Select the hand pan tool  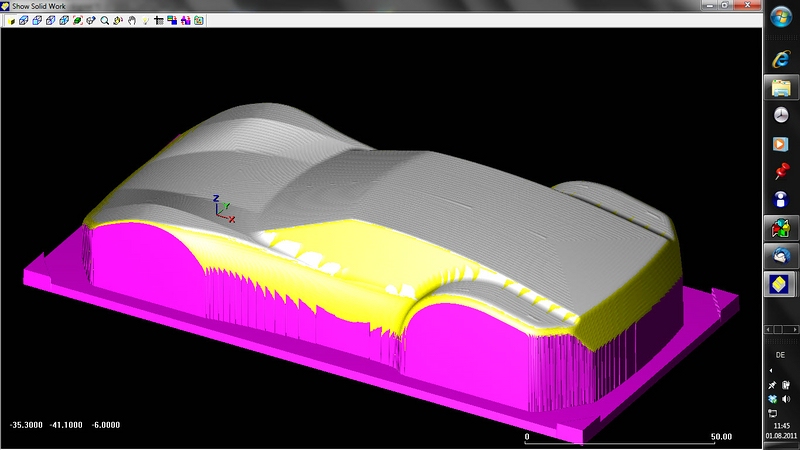click(x=131, y=19)
